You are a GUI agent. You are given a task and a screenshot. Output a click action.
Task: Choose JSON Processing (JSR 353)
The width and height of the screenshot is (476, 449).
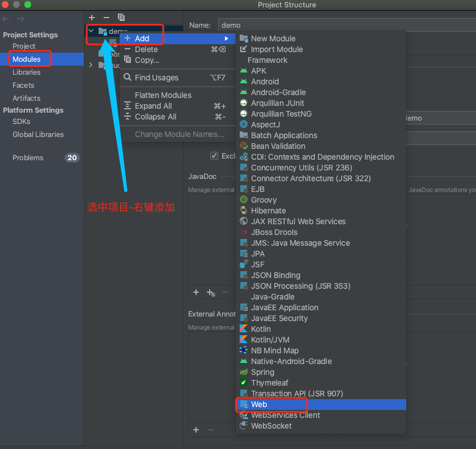click(x=321, y=286)
